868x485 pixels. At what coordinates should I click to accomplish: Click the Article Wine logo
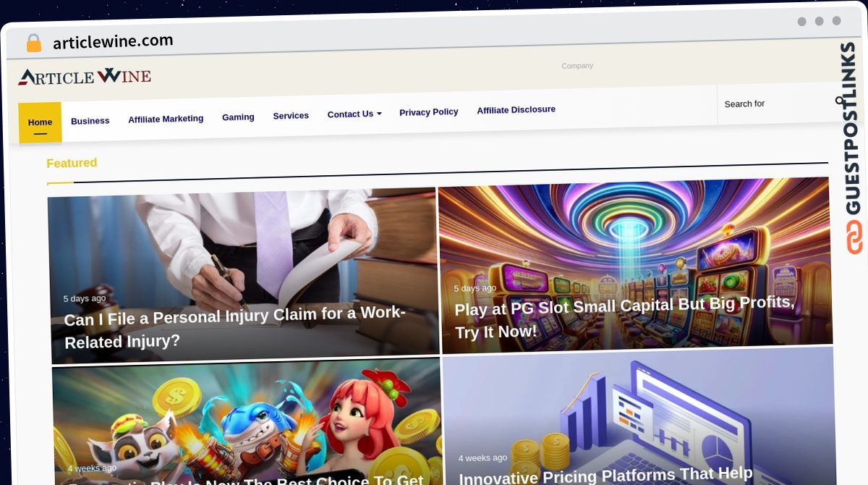coord(85,76)
